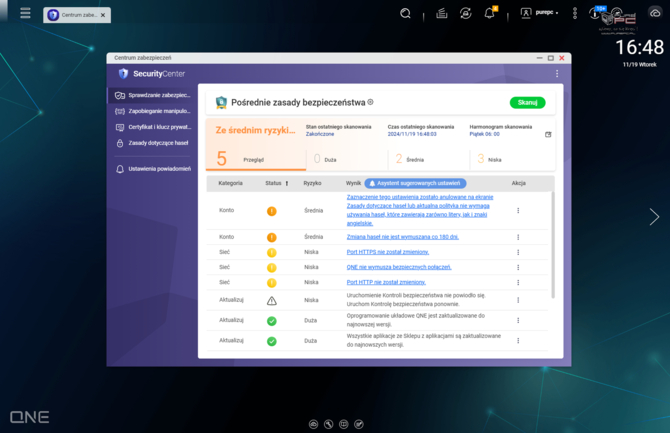The width and height of the screenshot is (670, 433).
Task: Click the Ryzyko column header
Action: pos(312,183)
